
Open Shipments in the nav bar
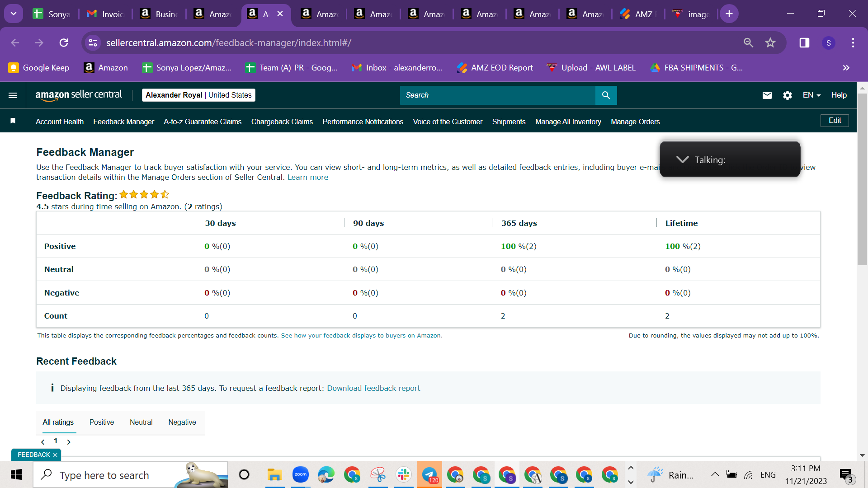(509, 122)
